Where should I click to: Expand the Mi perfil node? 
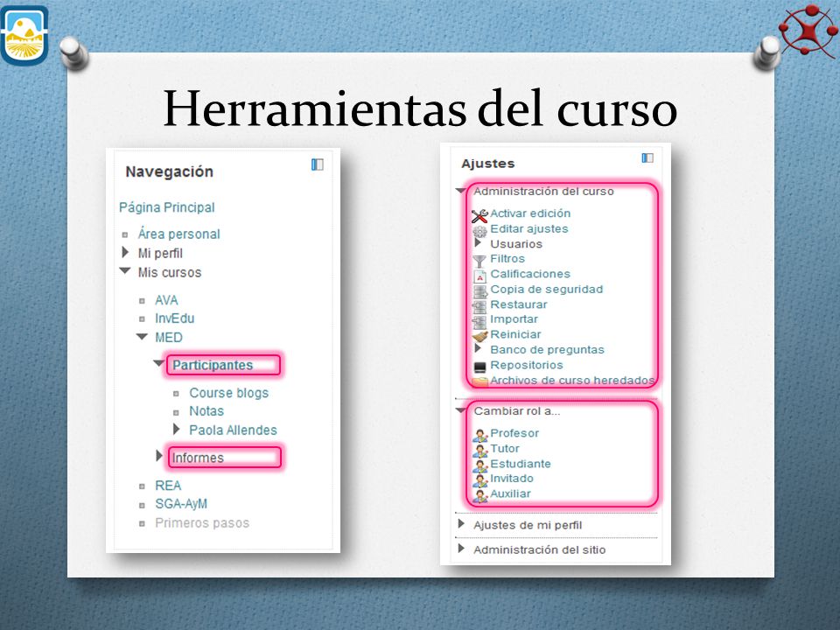click(x=125, y=252)
